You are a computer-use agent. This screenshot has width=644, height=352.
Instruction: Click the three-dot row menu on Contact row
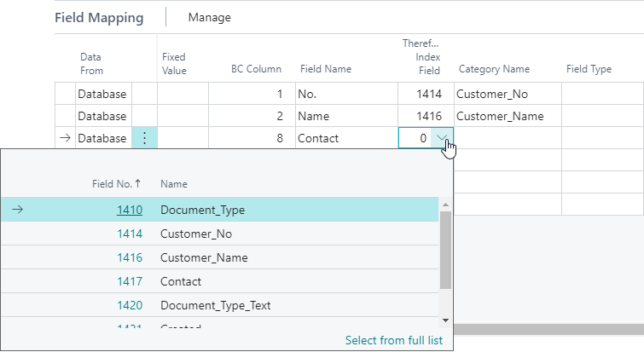[144, 138]
